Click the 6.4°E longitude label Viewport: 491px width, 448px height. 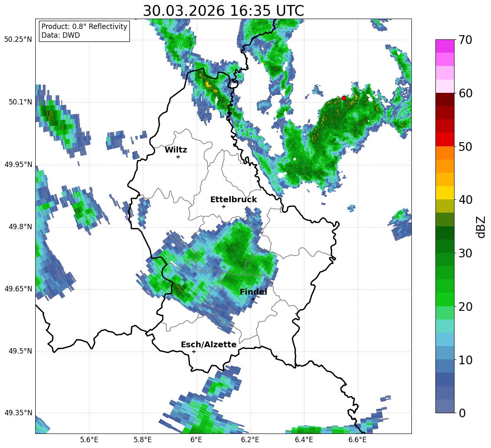point(304,440)
